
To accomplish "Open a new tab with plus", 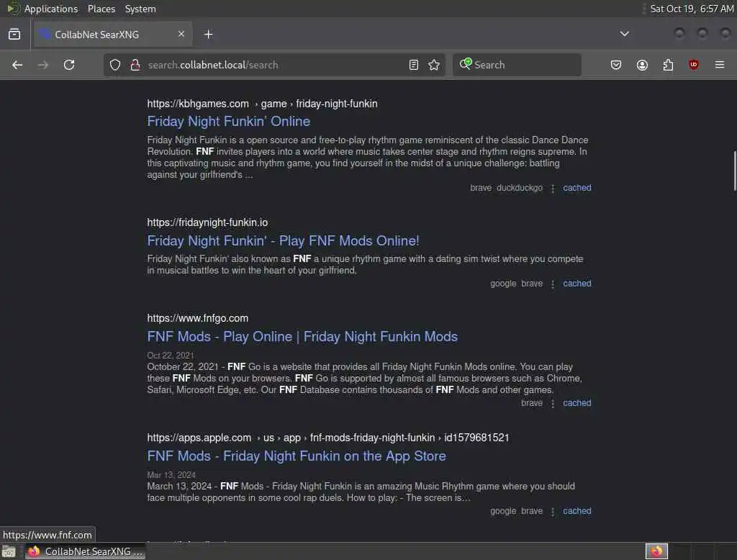I will [x=208, y=35].
